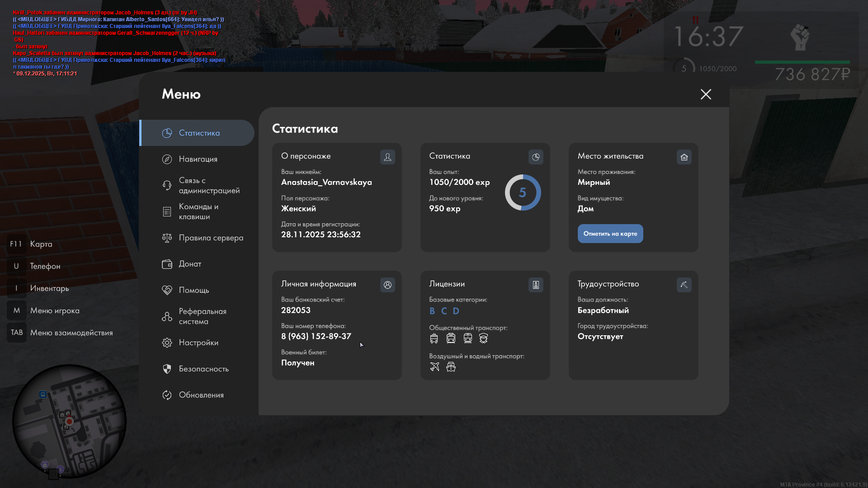Click the house icon in Место жительства card
The image size is (868, 488).
click(684, 157)
